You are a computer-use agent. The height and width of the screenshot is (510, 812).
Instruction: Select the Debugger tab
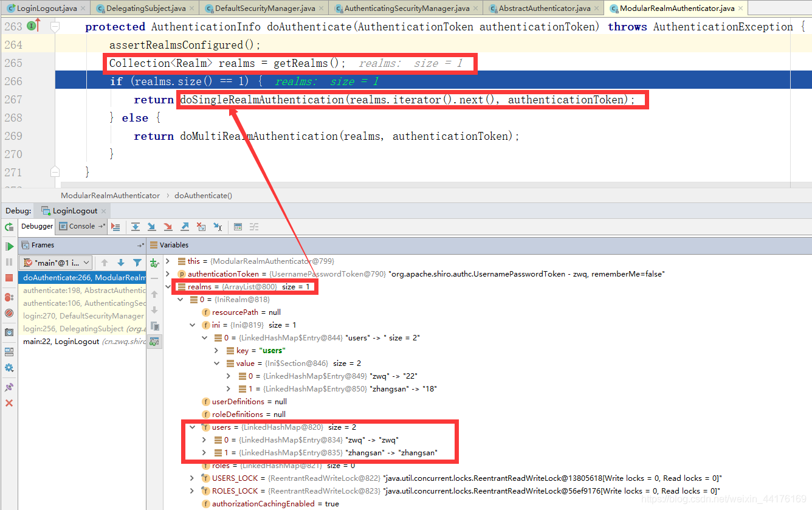(x=37, y=226)
